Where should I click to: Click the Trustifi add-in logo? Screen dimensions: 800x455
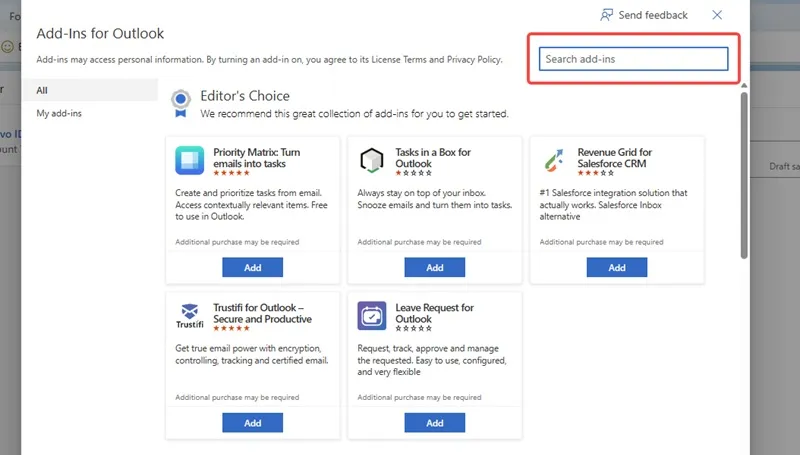click(x=190, y=316)
